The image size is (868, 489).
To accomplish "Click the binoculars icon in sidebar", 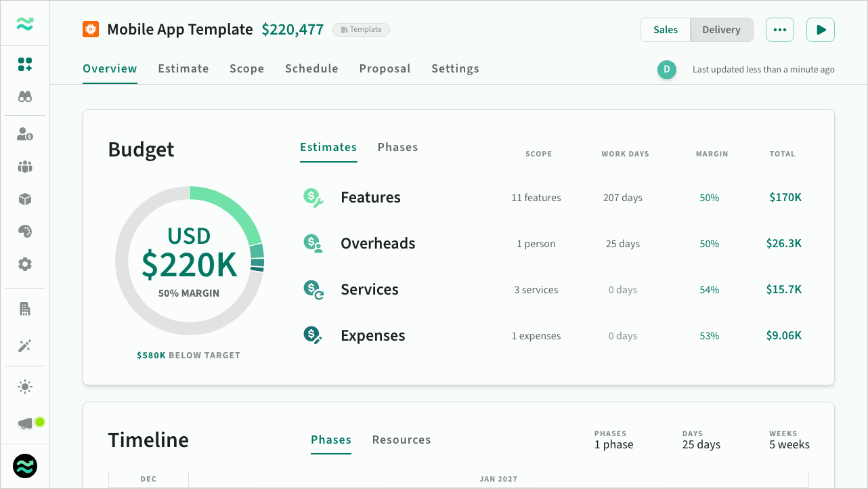I will pos(25,97).
